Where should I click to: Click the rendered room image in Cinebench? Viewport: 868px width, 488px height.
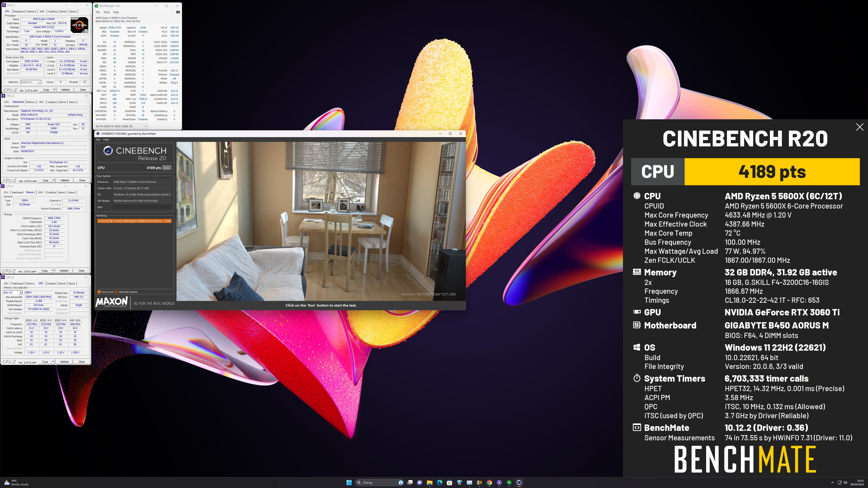click(x=321, y=221)
